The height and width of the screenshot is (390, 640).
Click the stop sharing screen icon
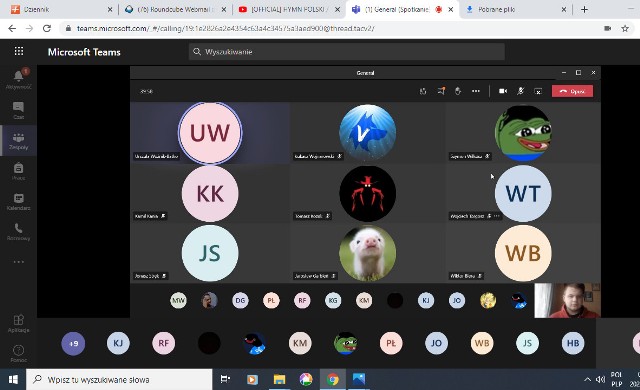[x=538, y=91]
